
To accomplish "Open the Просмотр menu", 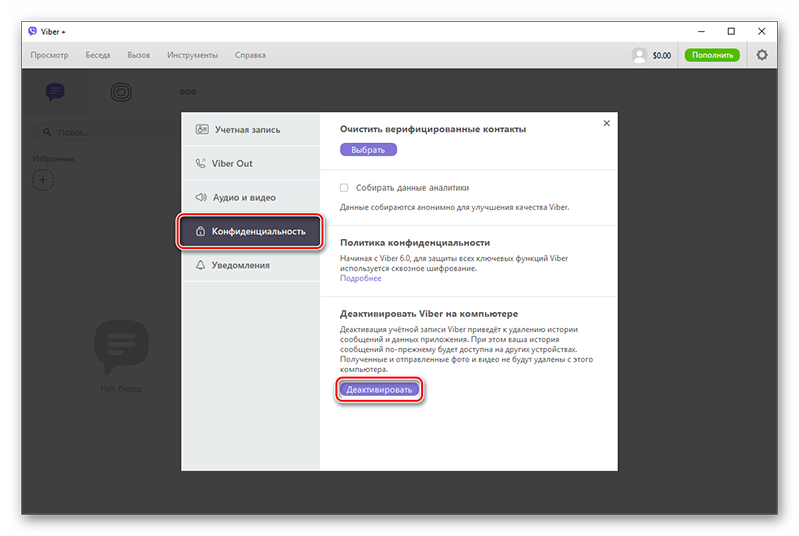I will click(49, 55).
